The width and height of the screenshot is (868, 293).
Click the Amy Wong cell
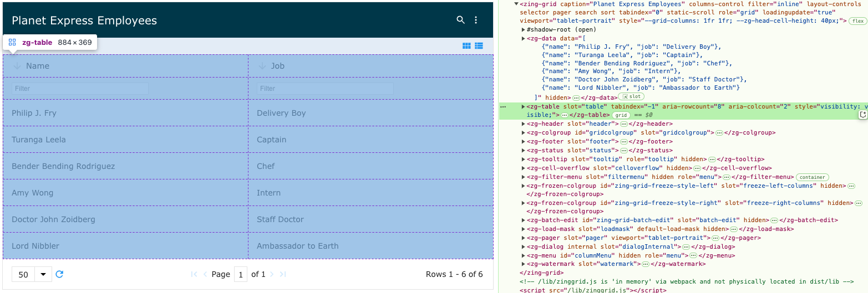click(x=125, y=193)
